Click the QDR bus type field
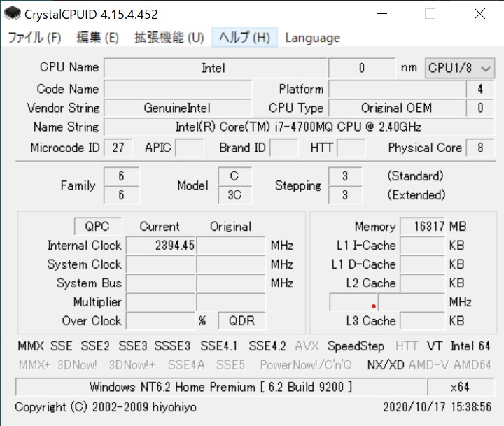 point(241,321)
